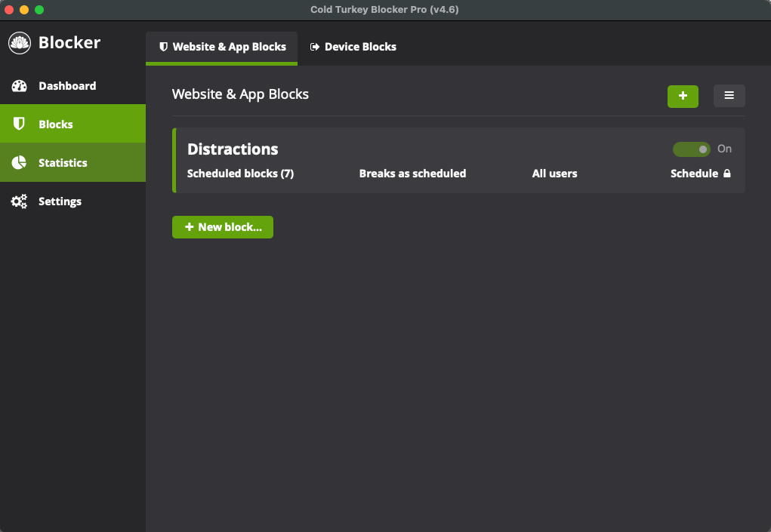
Task: Click the Blocker app title text
Action: 69,43
